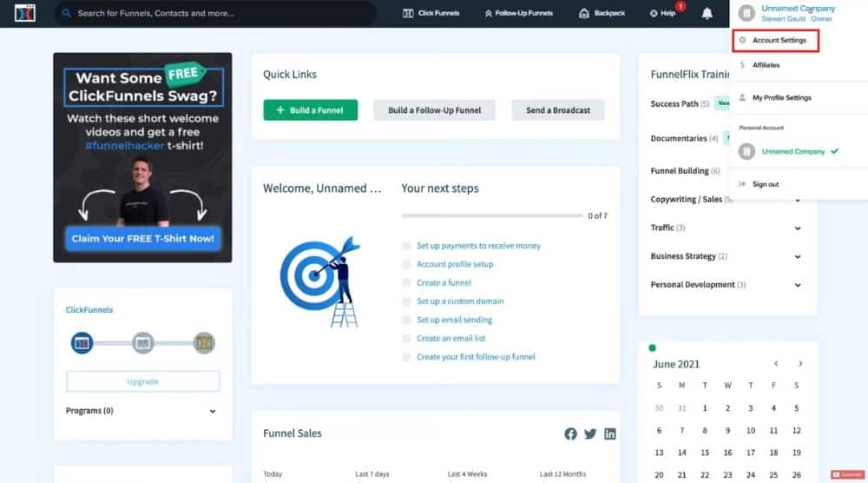Expand Business Strategy category chevron
This screenshot has height=483, width=868.
click(x=798, y=256)
